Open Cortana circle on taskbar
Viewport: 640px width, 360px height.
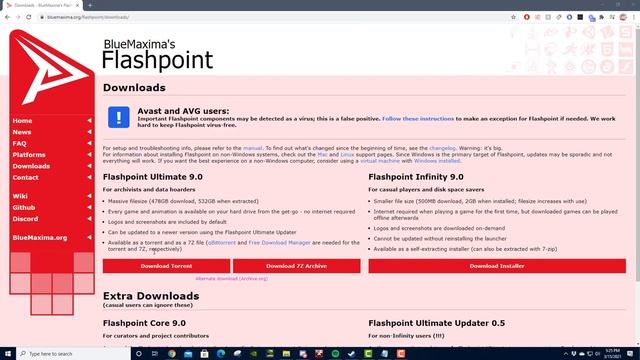(139, 353)
